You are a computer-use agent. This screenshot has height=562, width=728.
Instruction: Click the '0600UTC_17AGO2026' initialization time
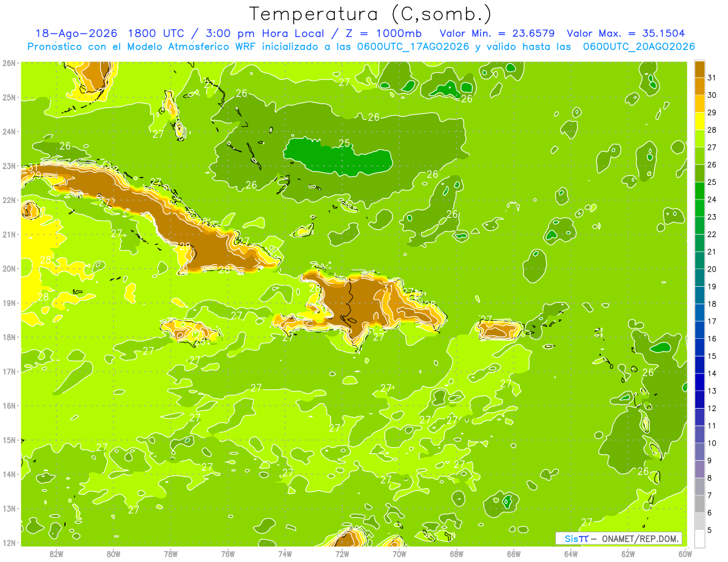click(x=413, y=47)
